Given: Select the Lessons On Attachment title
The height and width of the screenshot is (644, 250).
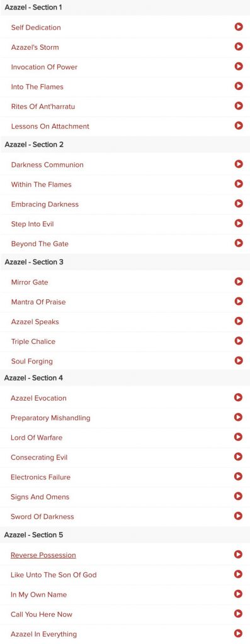Looking at the screenshot, I should (x=50, y=126).
